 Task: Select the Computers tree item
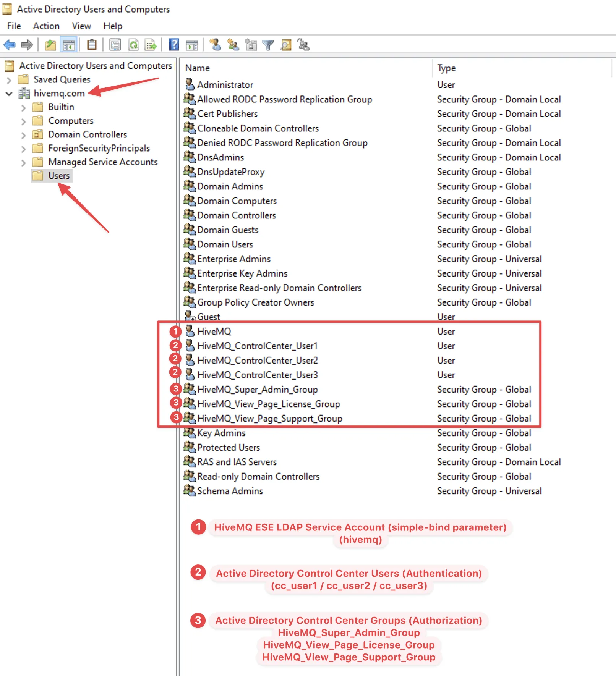click(x=71, y=121)
